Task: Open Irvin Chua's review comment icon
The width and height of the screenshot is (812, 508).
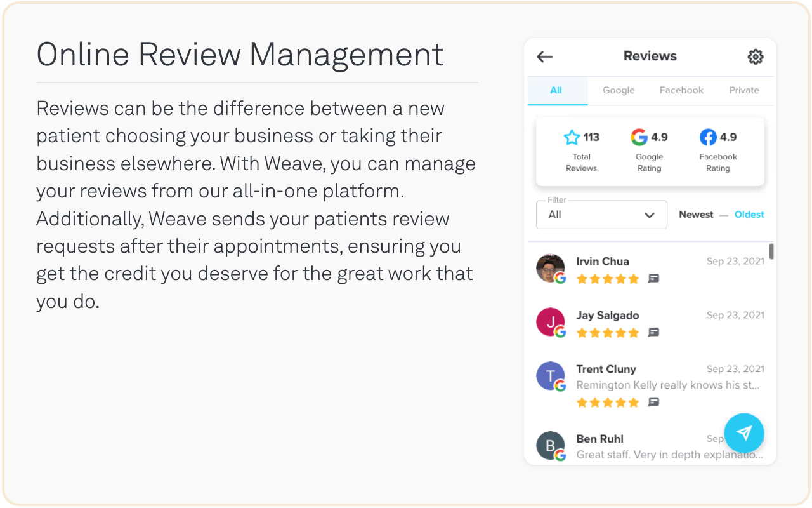Action: [653, 279]
